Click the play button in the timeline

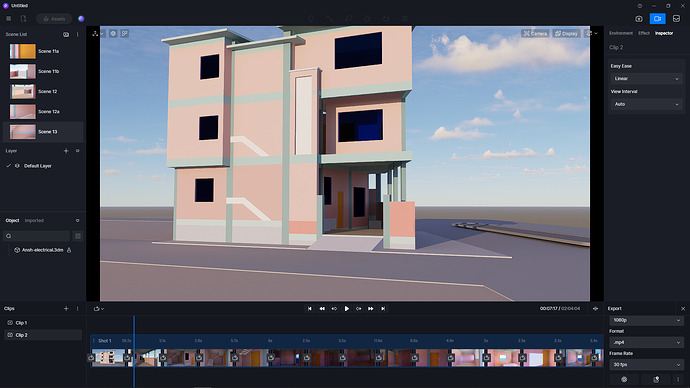pyautogui.click(x=346, y=309)
